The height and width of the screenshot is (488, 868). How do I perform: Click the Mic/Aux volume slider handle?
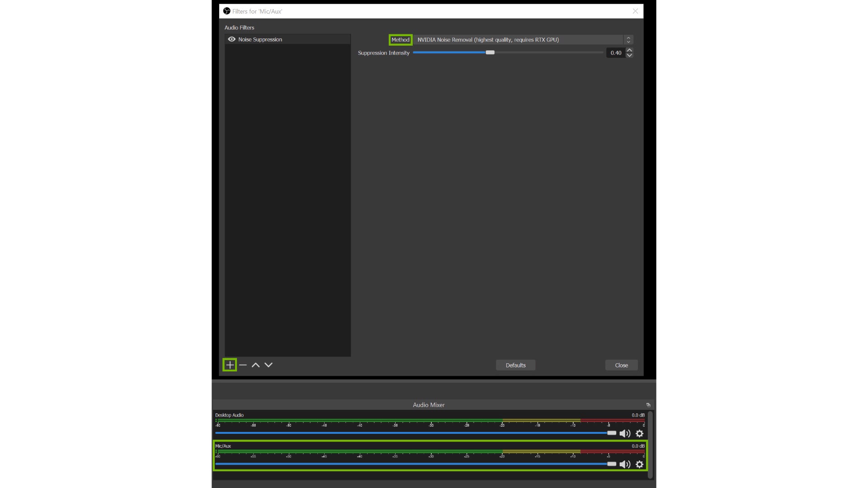(x=611, y=464)
